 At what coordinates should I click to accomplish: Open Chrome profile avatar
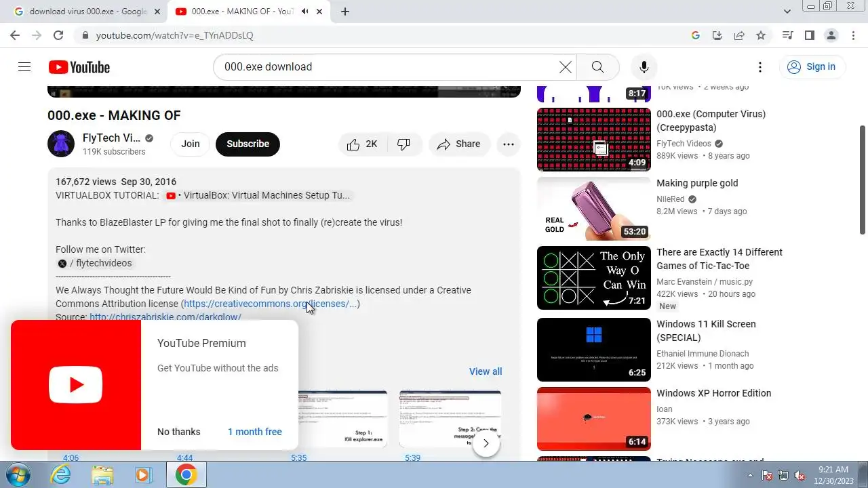tap(831, 35)
